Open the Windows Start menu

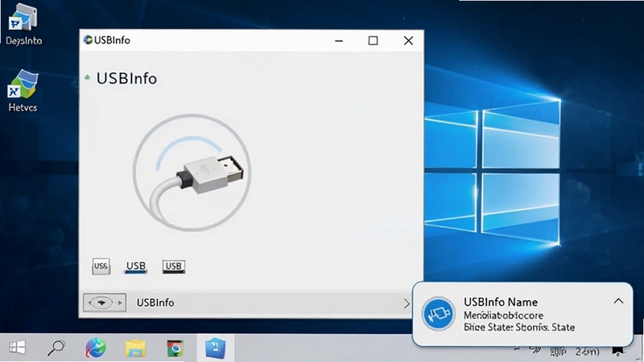pos(17,348)
